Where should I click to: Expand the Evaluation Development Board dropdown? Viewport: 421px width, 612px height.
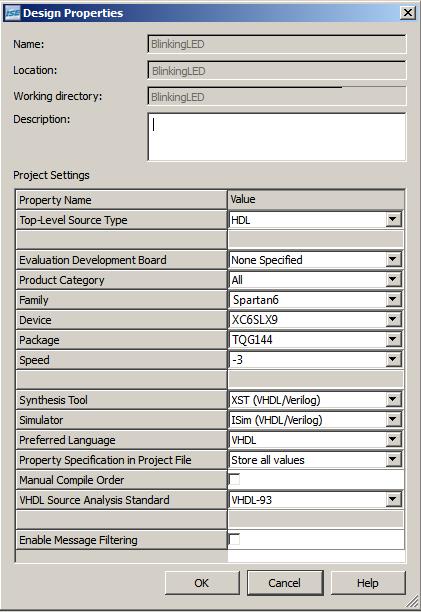pyautogui.click(x=393, y=259)
